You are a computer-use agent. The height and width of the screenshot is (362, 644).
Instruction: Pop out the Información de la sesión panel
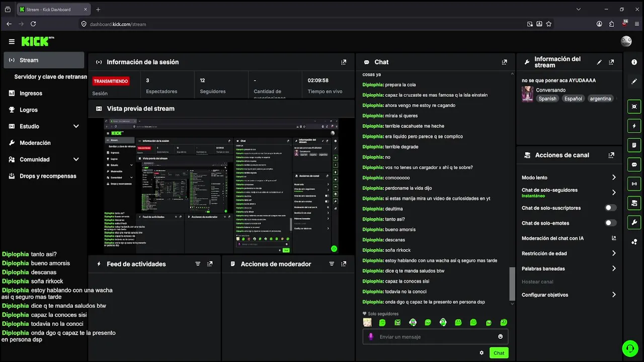[x=344, y=62]
